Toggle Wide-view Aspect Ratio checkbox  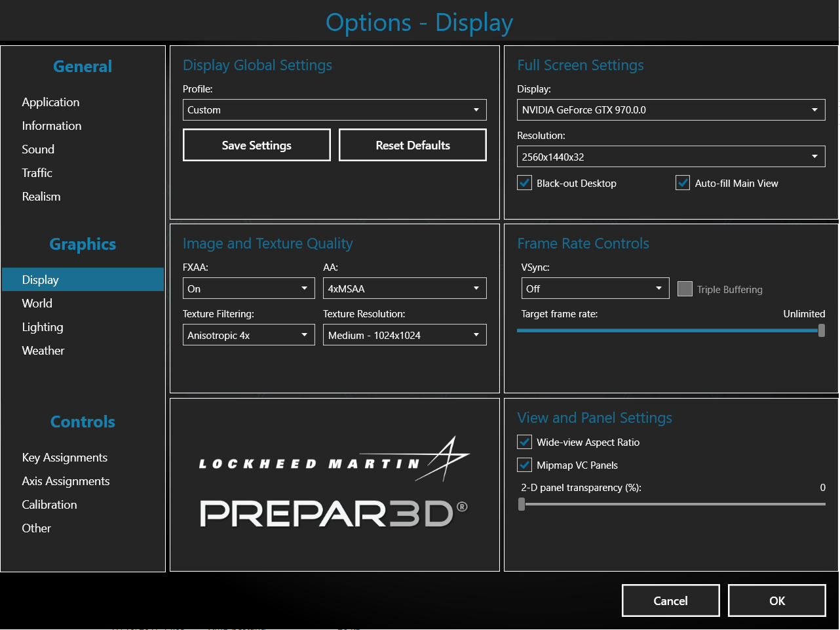tap(525, 442)
